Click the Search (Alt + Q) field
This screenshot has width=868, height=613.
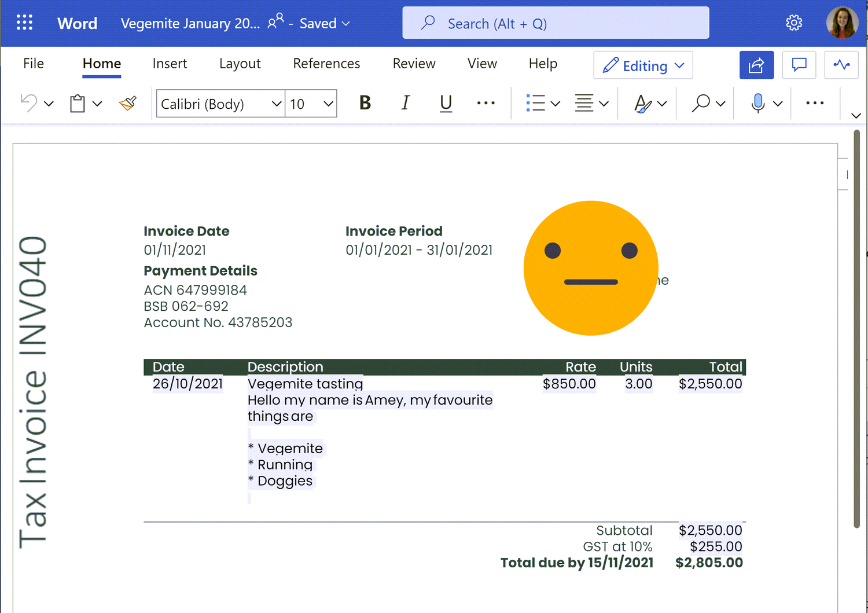pyautogui.click(x=555, y=23)
